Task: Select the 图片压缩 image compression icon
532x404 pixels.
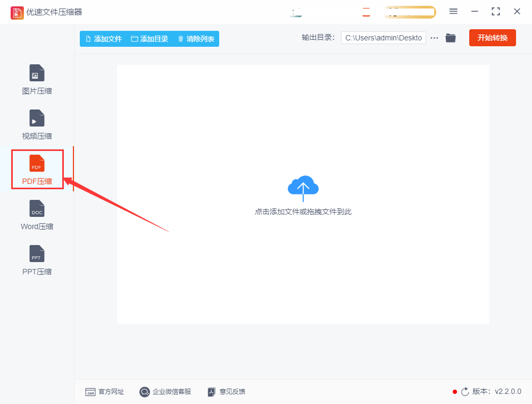Action: pyautogui.click(x=37, y=73)
